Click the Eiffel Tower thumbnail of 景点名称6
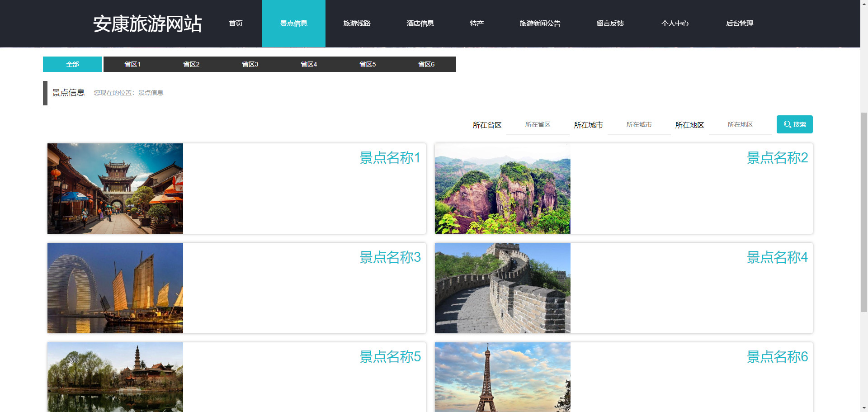The width and height of the screenshot is (868, 412). (503, 377)
